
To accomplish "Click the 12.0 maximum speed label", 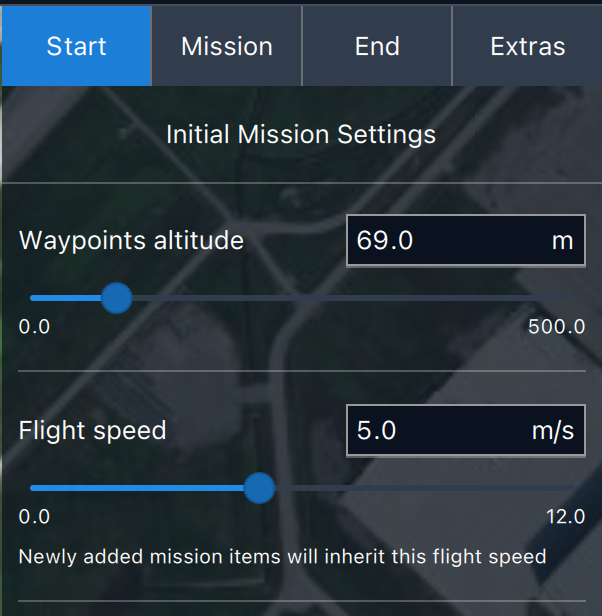I will (565, 517).
